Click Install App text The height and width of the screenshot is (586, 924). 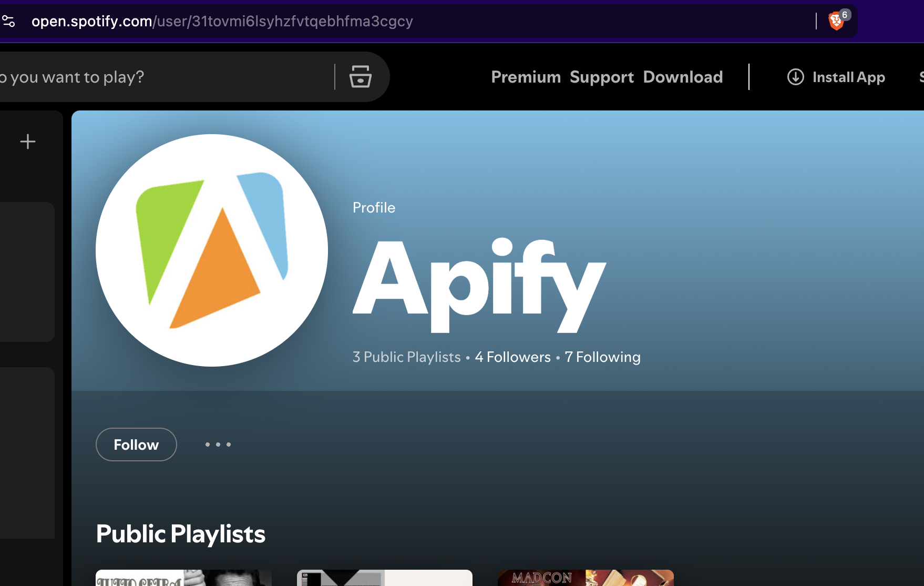[849, 77]
